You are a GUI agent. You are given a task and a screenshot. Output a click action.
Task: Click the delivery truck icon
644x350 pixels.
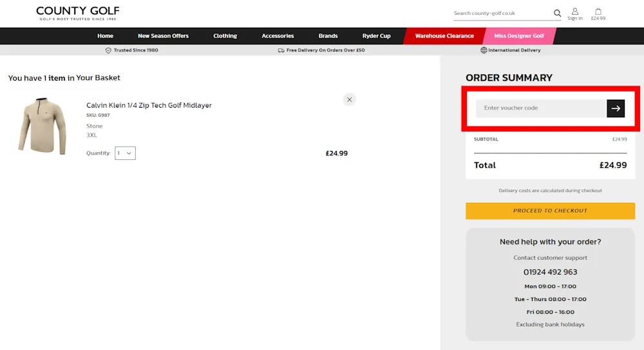point(281,50)
